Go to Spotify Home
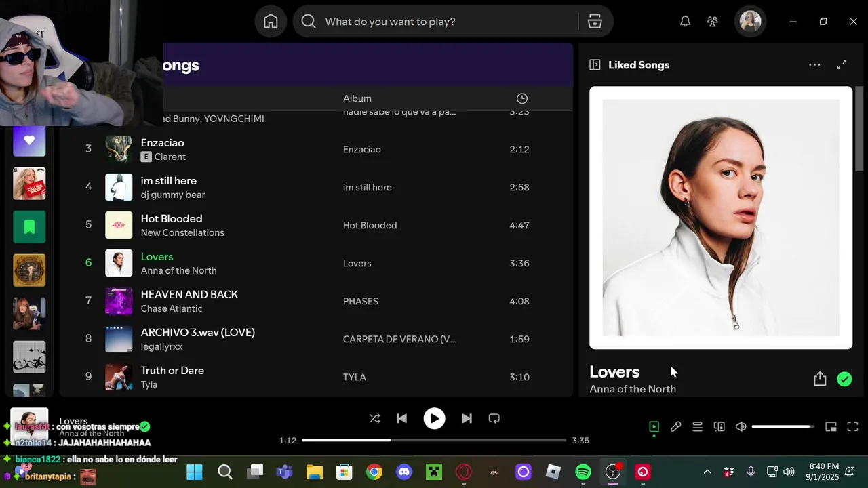The width and height of the screenshot is (868, 488). (x=271, y=22)
